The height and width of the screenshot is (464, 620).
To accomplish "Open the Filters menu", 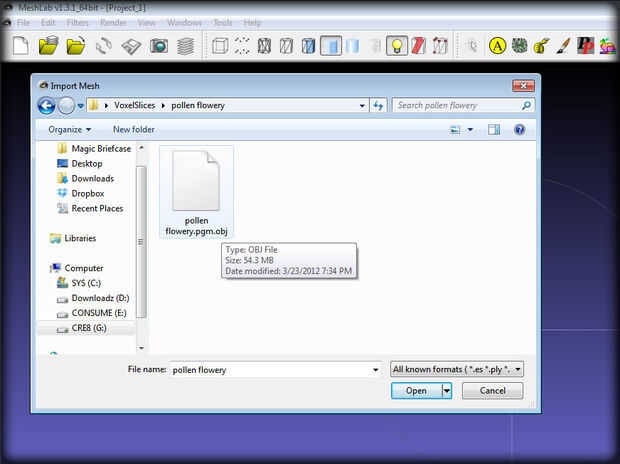I will pos(77,23).
